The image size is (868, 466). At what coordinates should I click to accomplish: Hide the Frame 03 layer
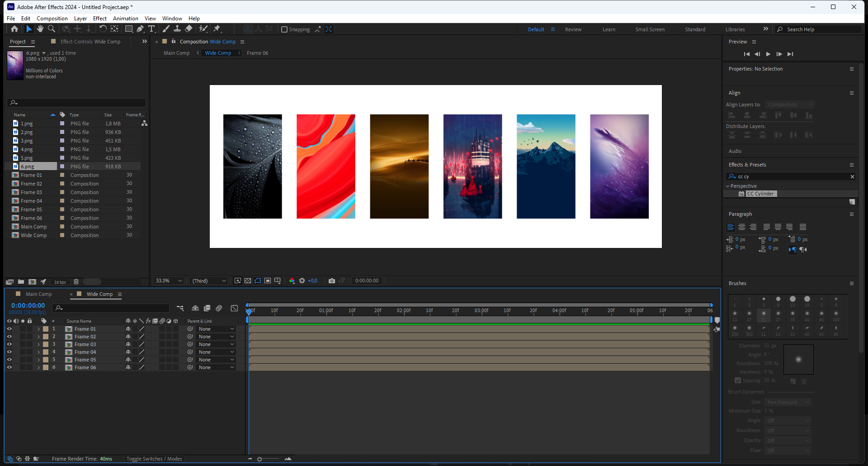(x=9, y=344)
